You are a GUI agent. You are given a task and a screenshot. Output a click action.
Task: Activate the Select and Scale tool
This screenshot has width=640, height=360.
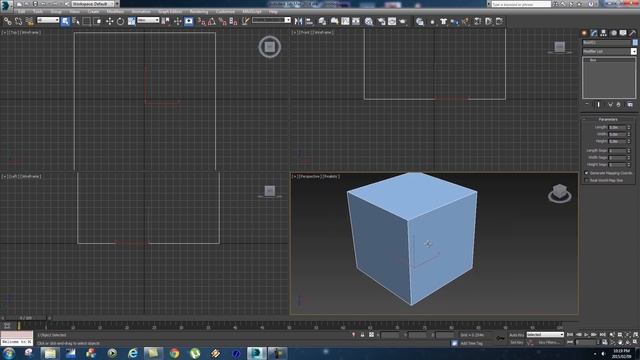[x=131, y=21]
